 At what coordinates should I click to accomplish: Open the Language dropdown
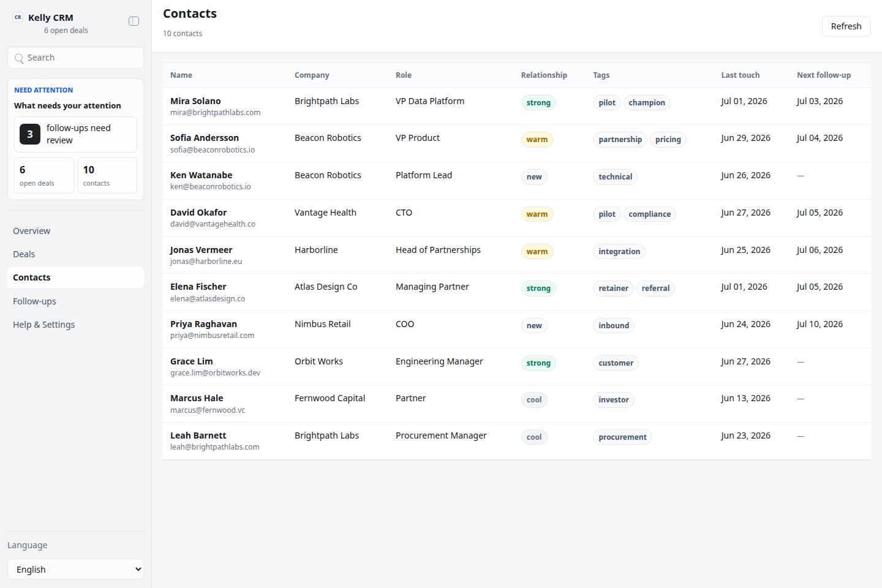click(75, 569)
